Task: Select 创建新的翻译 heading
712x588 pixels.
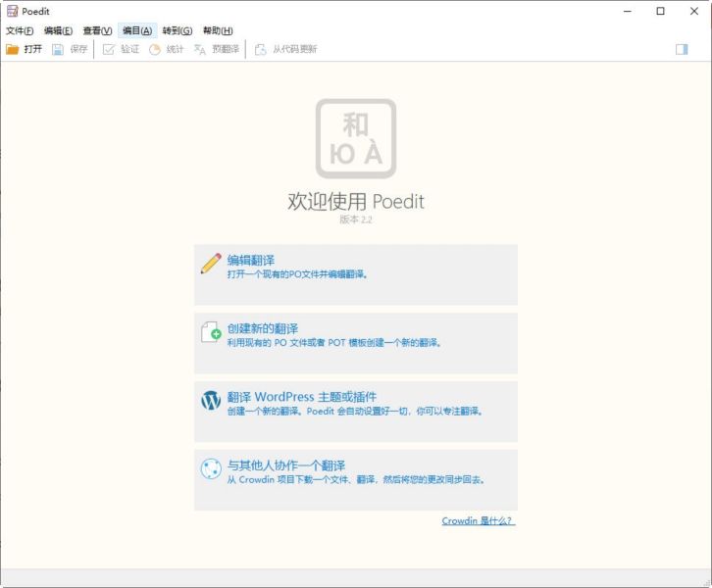Action: [x=263, y=328]
